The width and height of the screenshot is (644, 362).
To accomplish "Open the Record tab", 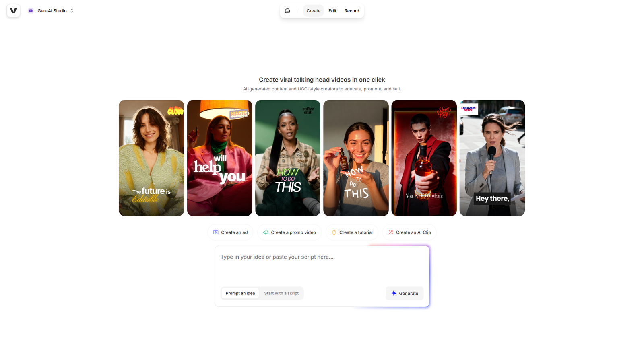I will (x=352, y=11).
